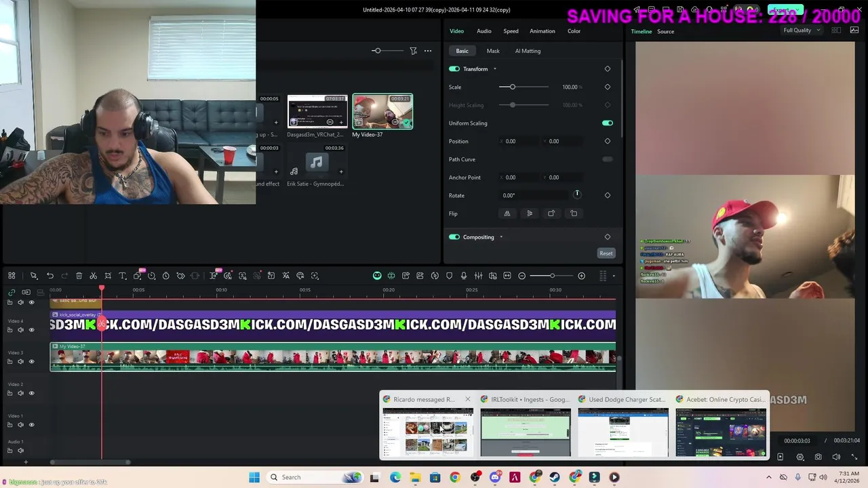Click the voiceover microphone icon in timeline toolbar
The height and width of the screenshot is (488, 868).
point(464,276)
